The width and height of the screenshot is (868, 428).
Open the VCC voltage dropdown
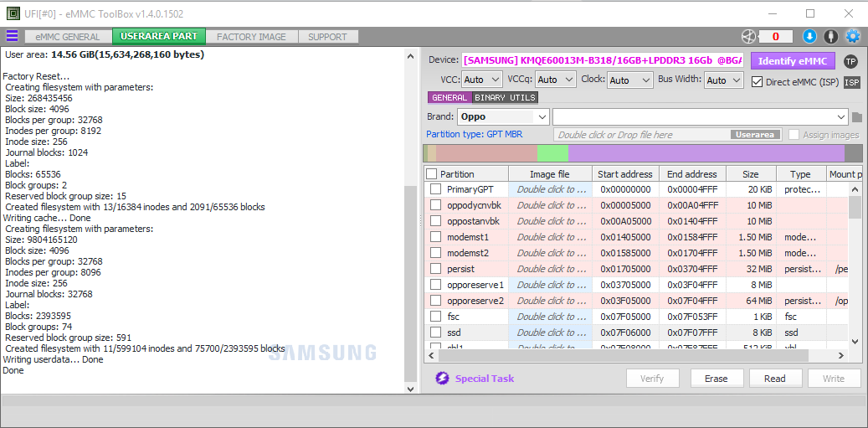tap(481, 80)
